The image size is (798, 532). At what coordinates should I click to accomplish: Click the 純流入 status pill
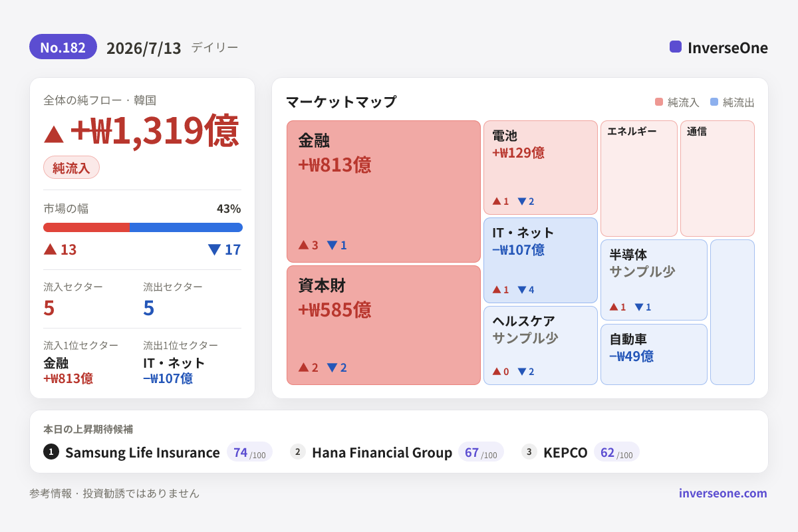click(x=71, y=167)
